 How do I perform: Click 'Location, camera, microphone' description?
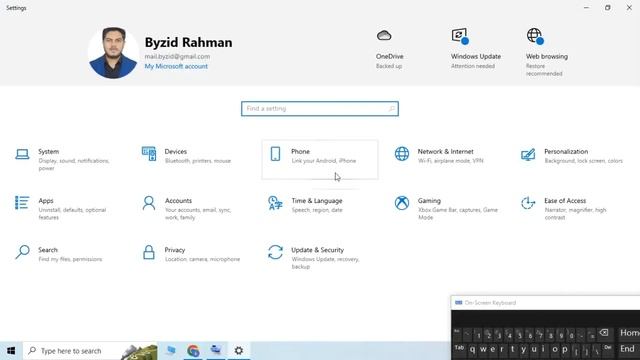pos(202,259)
